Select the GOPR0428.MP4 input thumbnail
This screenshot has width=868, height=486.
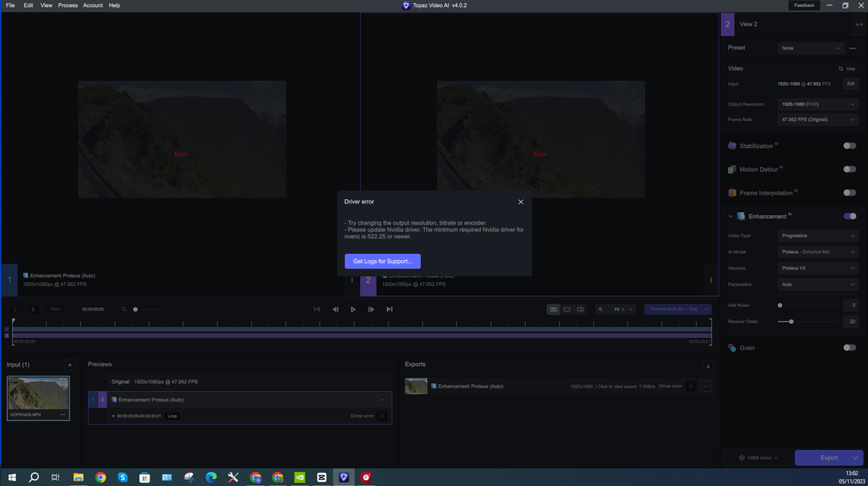tap(38, 395)
